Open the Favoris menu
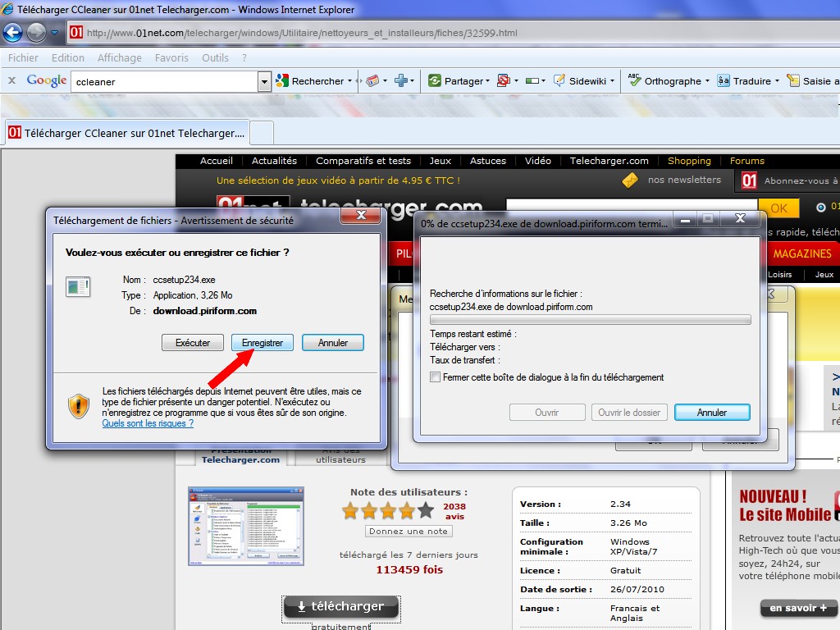 tap(171, 57)
